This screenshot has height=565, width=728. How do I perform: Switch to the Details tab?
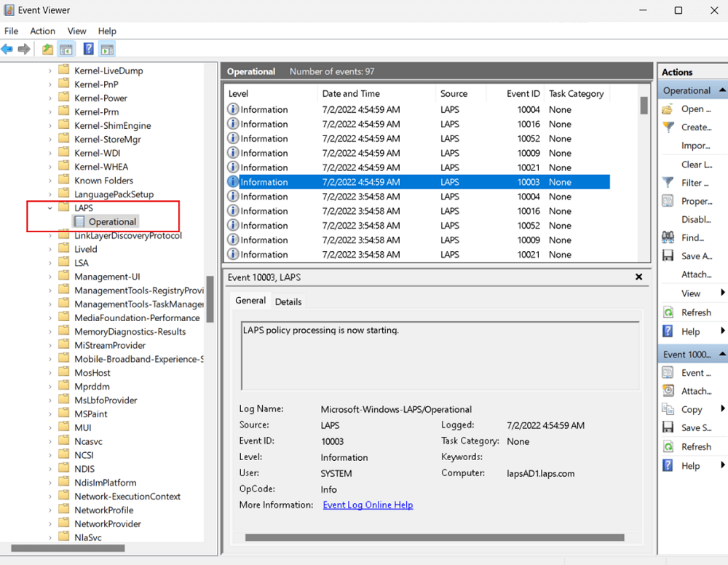pos(288,300)
